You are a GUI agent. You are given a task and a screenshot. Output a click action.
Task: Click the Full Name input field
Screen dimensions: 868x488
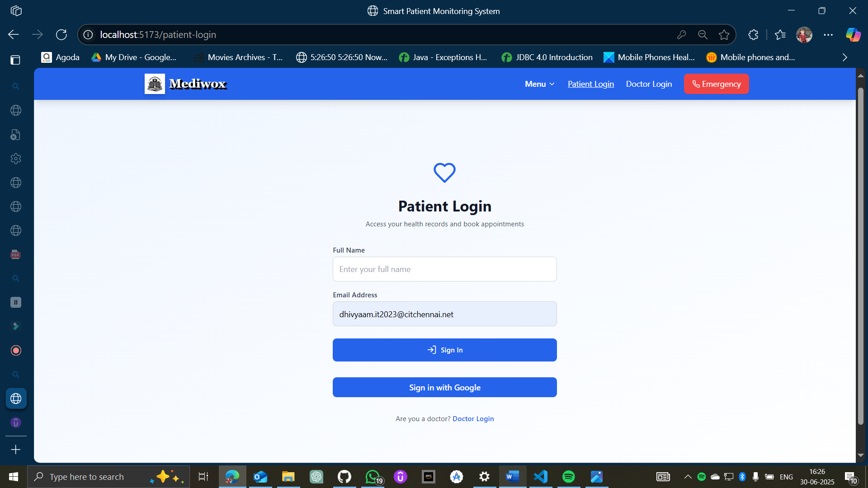tap(444, 269)
